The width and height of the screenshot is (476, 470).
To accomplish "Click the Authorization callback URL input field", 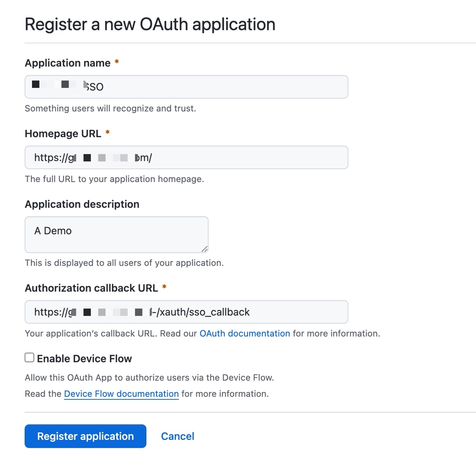I will 186,312.
